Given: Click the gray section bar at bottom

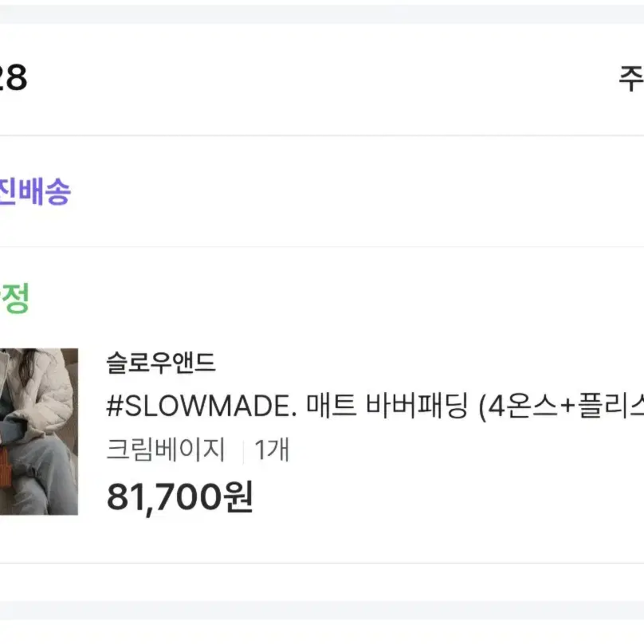Looking at the screenshot, I should click(322, 611).
